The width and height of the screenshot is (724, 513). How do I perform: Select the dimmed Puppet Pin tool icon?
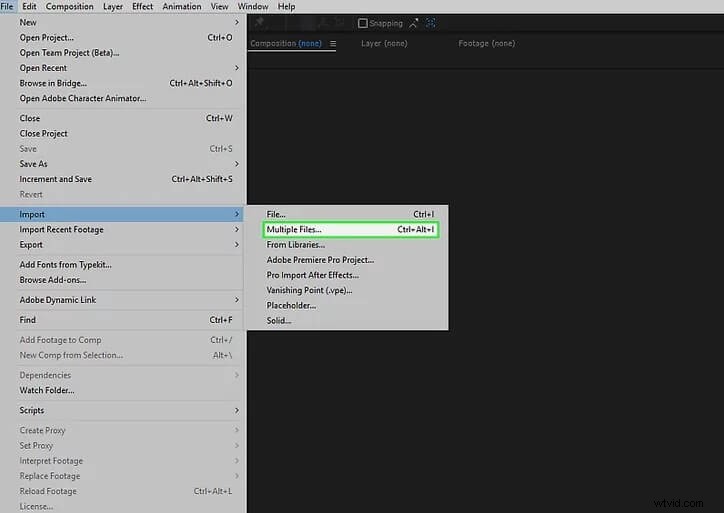[x=259, y=22]
